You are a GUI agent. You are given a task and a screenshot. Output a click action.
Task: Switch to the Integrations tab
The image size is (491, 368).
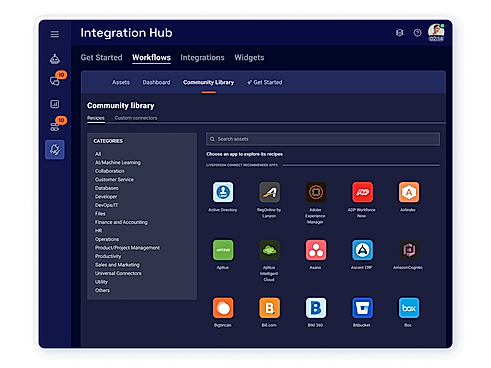coord(202,58)
